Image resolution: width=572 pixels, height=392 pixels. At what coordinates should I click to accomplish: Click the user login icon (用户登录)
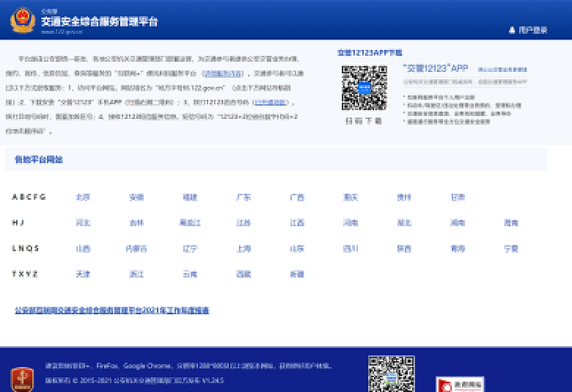point(512,30)
